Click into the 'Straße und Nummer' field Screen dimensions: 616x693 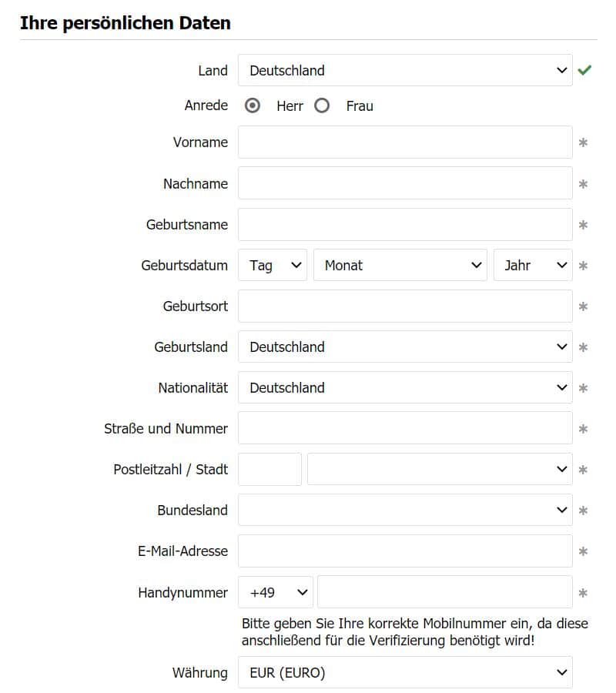[404, 428]
